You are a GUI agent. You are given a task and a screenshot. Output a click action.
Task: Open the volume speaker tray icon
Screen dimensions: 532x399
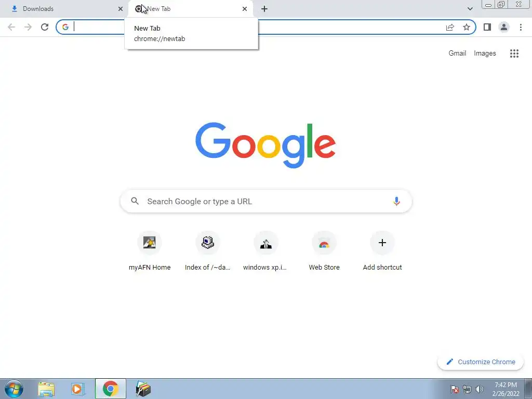[479, 389]
